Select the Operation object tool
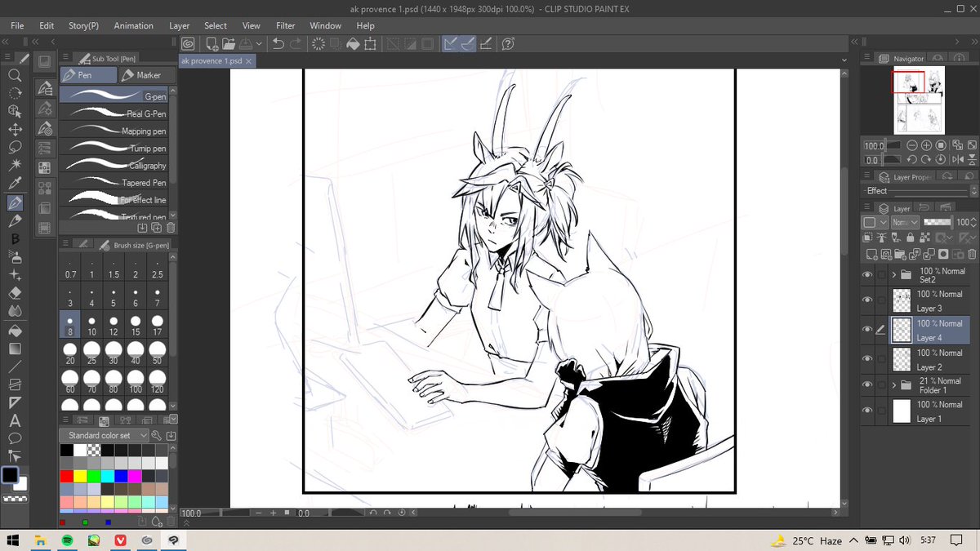 tap(15, 111)
